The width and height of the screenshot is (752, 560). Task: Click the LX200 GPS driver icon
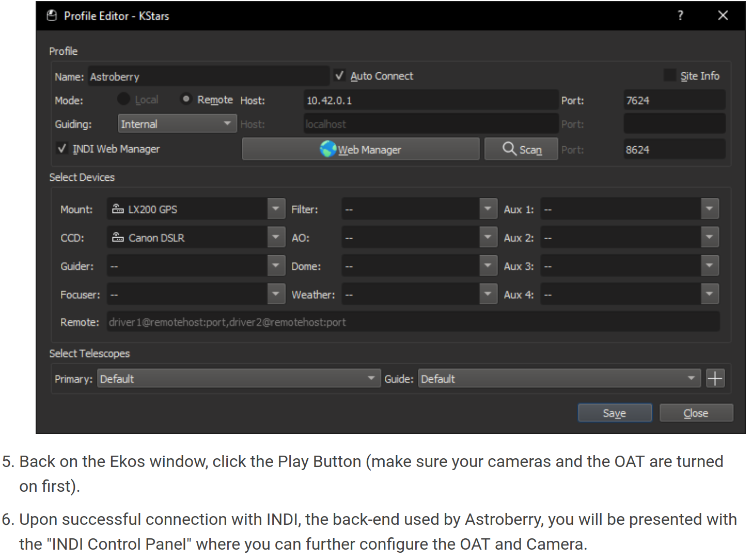click(118, 209)
